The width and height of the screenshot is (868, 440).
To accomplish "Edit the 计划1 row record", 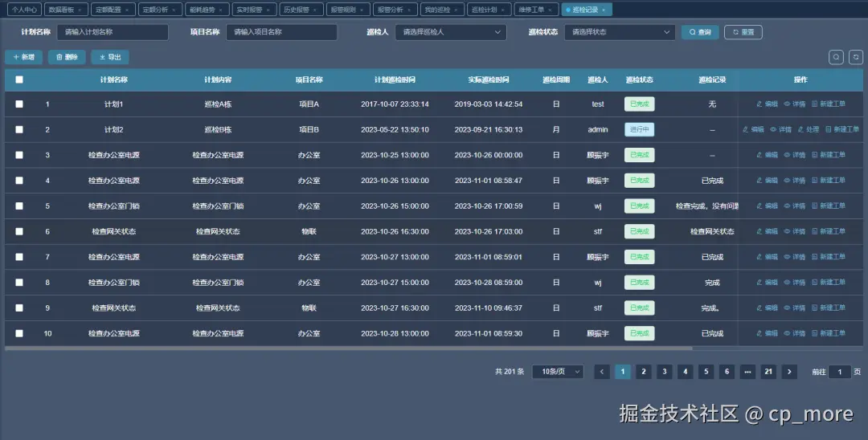I will 768,104.
